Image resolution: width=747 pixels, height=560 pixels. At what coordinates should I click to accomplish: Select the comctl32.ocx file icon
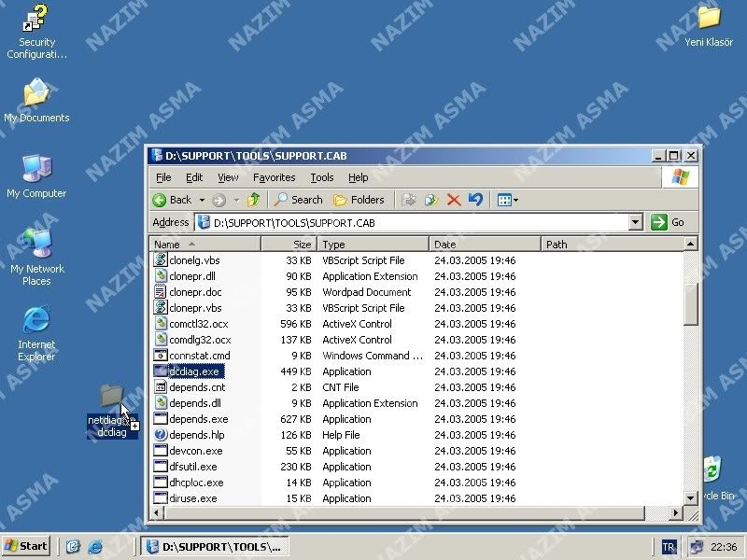[x=161, y=323]
